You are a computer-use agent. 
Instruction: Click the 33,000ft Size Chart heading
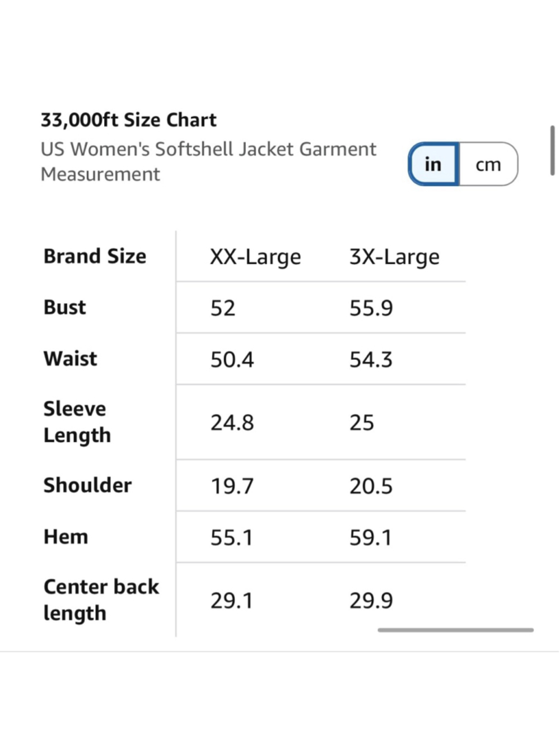[129, 120]
